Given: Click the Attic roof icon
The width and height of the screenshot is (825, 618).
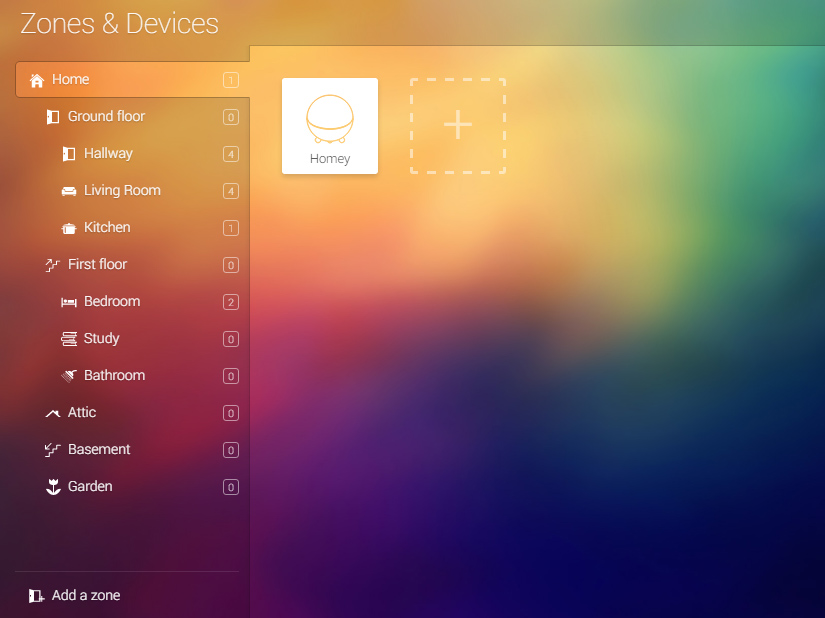Looking at the screenshot, I should point(53,413).
